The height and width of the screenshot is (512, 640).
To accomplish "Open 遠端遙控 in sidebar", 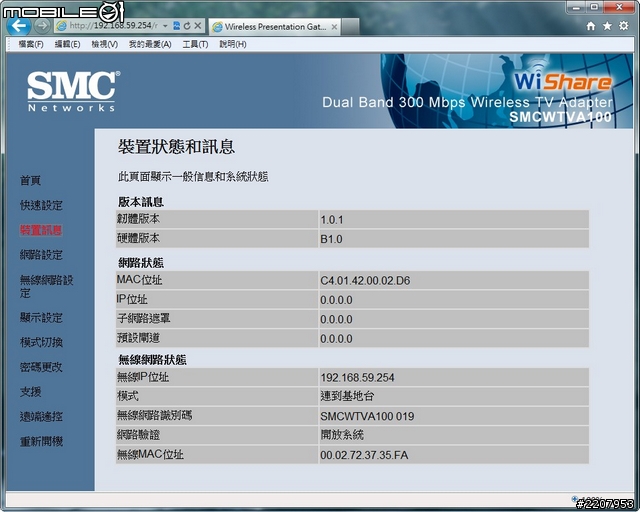I will coord(41,416).
